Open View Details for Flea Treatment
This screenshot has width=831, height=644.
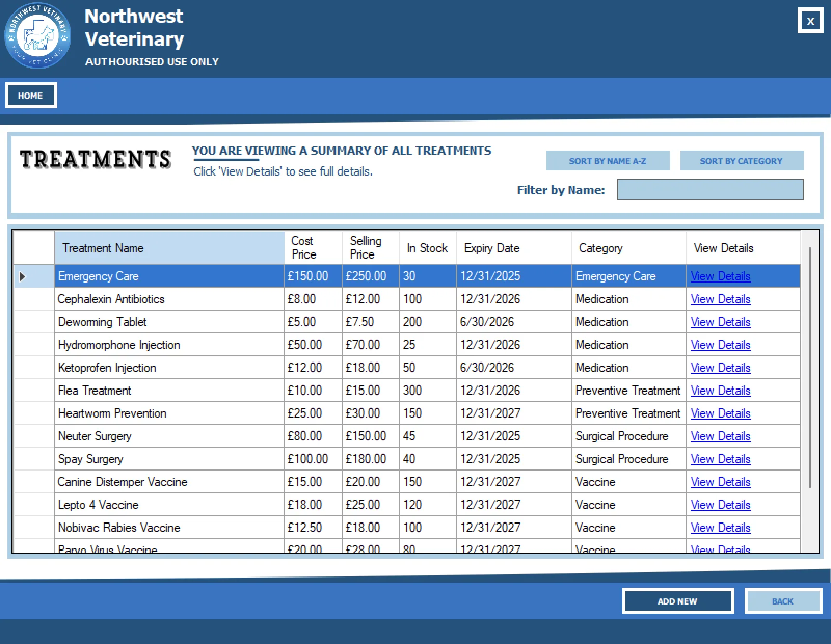pyautogui.click(x=720, y=391)
